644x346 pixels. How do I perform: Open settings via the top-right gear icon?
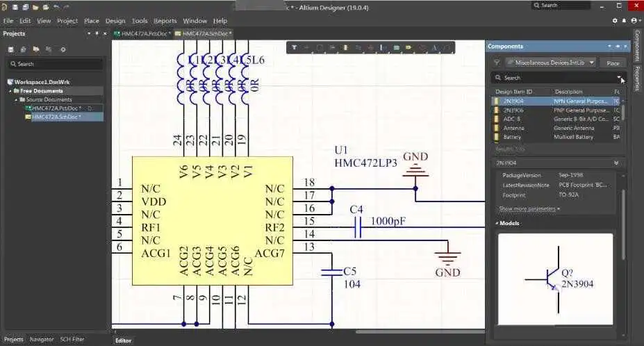click(615, 21)
